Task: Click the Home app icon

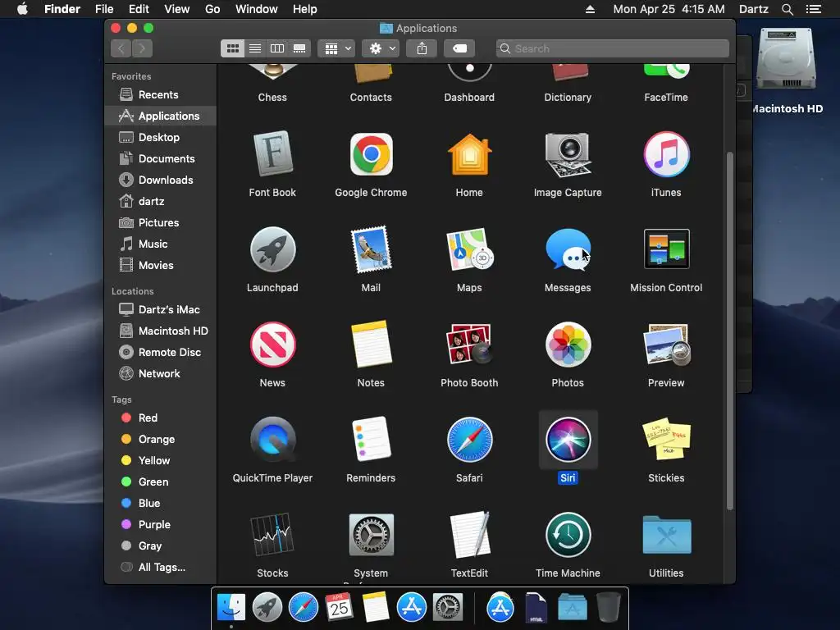Action: coord(469,155)
